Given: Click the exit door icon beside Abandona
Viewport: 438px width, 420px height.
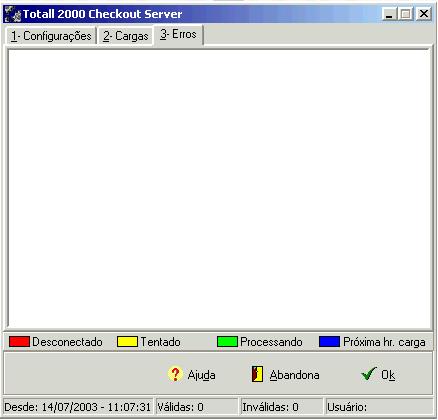Looking at the screenshot, I should 257,374.
